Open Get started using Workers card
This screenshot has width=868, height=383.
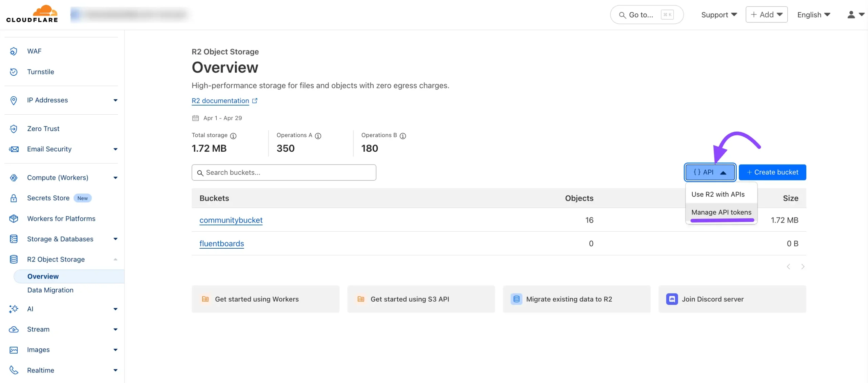click(265, 299)
